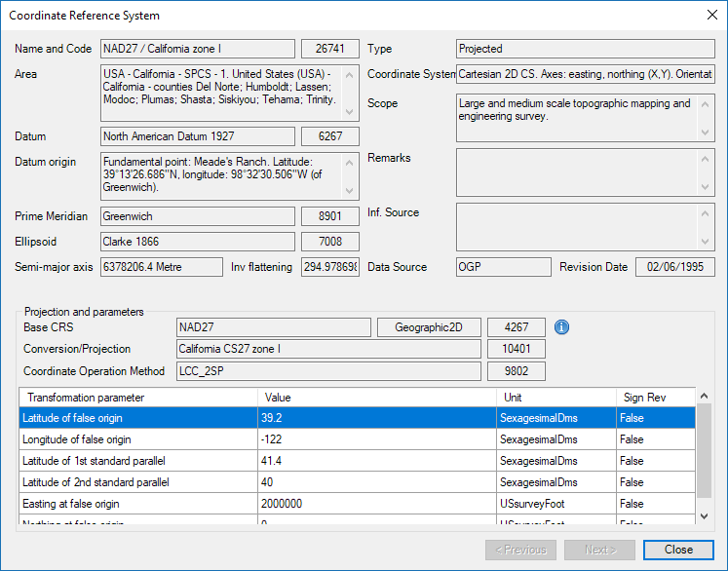Image resolution: width=728 pixels, height=571 pixels.
Task: Click the Unit column header
Action: [556, 398]
